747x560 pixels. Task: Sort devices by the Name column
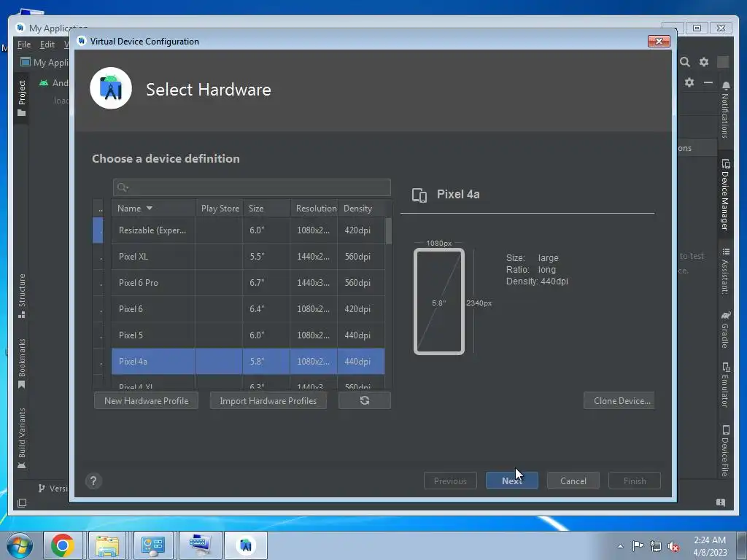153,208
